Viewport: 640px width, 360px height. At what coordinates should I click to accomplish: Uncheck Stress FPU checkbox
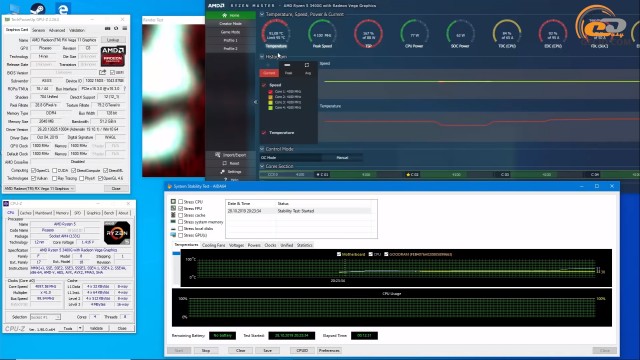pyautogui.click(x=180, y=209)
